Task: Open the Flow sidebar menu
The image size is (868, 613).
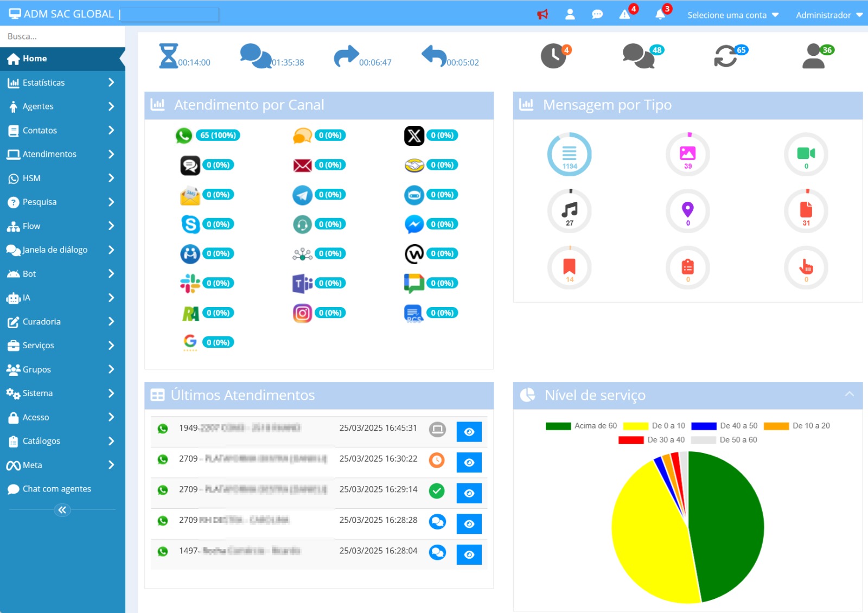Action: pyautogui.click(x=62, y=226)
